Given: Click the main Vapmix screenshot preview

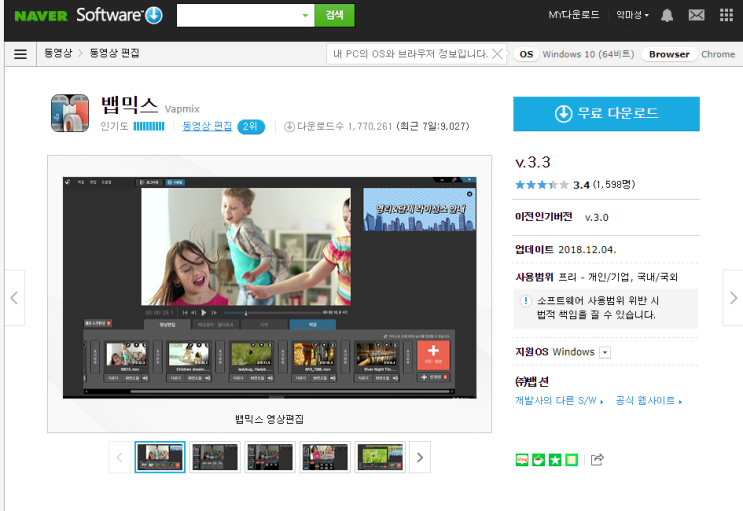Looking at the screenshot, I should tap(270, 288).
